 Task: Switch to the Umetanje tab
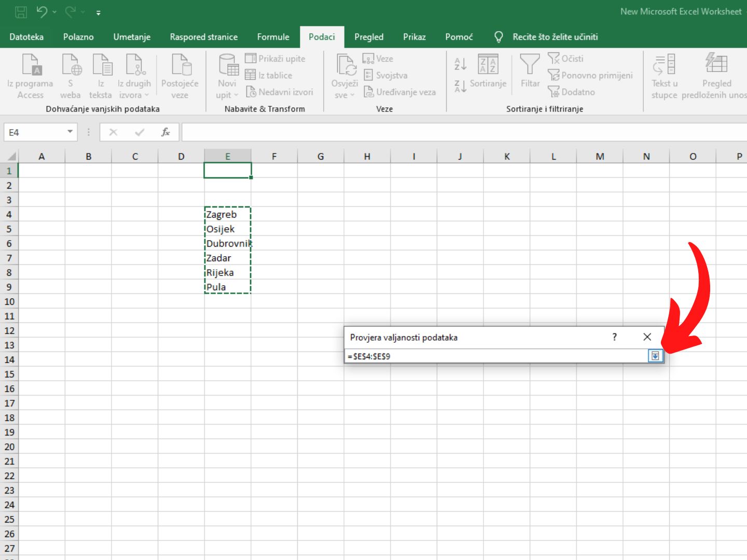(x=132, y=37)
